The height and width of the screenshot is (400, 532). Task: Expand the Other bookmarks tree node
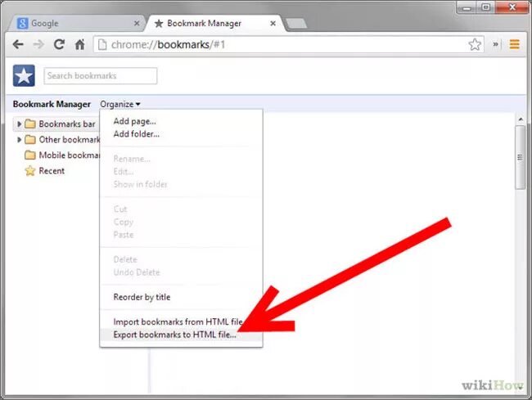(19, 140)
